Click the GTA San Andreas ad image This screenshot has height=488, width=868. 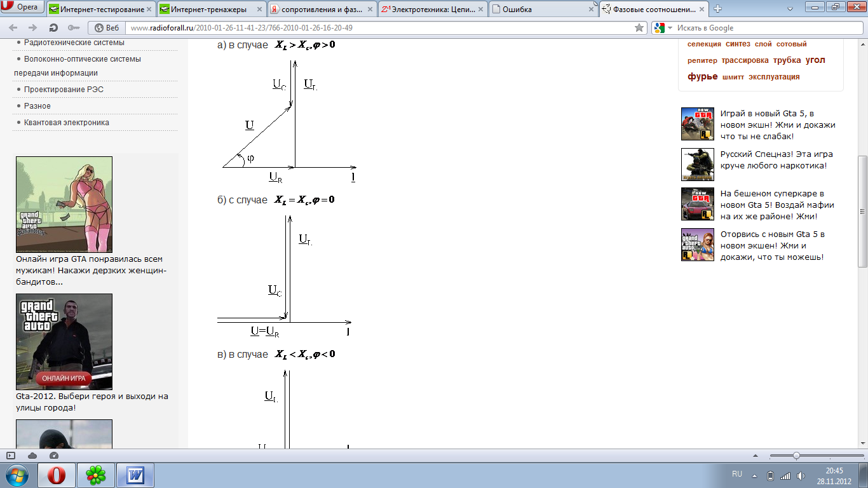[x=64, y=205]
